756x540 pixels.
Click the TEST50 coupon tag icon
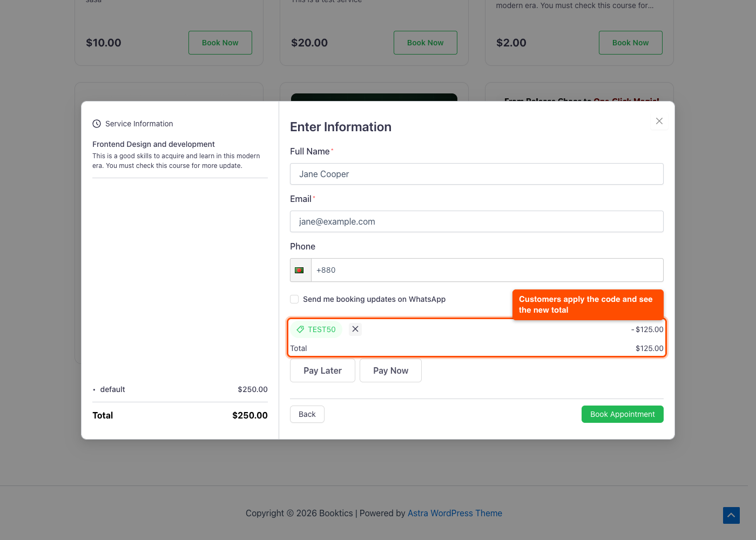click(x=300, y=329)
